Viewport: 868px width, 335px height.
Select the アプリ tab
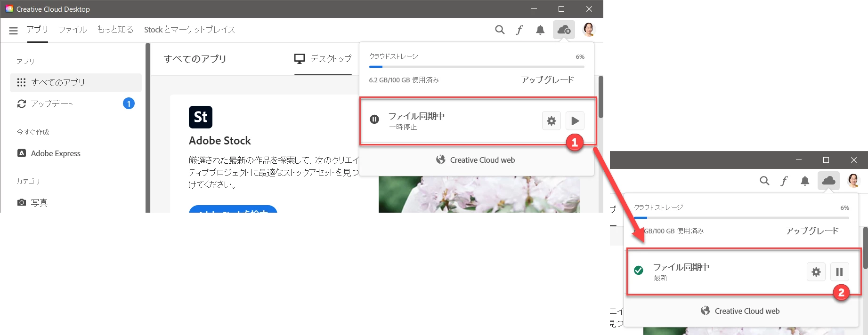[x=37, y=29]
